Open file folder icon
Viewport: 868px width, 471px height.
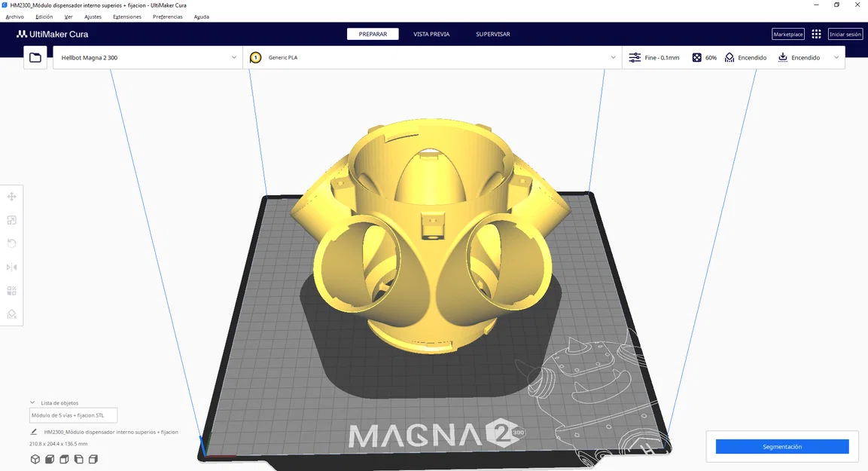click(x=35, y=57)
